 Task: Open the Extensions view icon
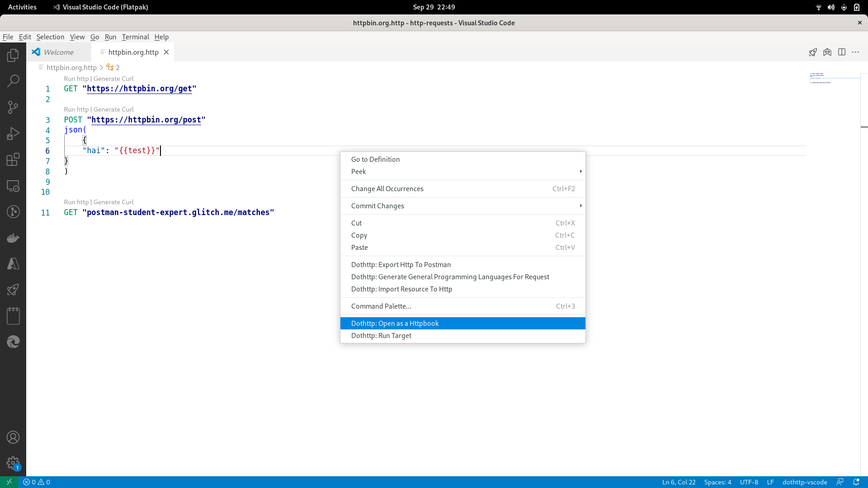pyautogui.click(x=13, y=160)
